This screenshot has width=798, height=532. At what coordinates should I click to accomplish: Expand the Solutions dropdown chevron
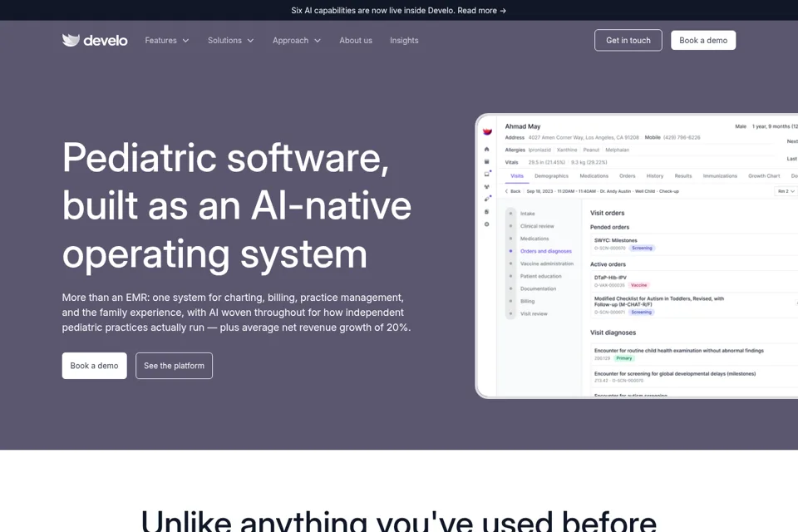(x=250, y=41)
